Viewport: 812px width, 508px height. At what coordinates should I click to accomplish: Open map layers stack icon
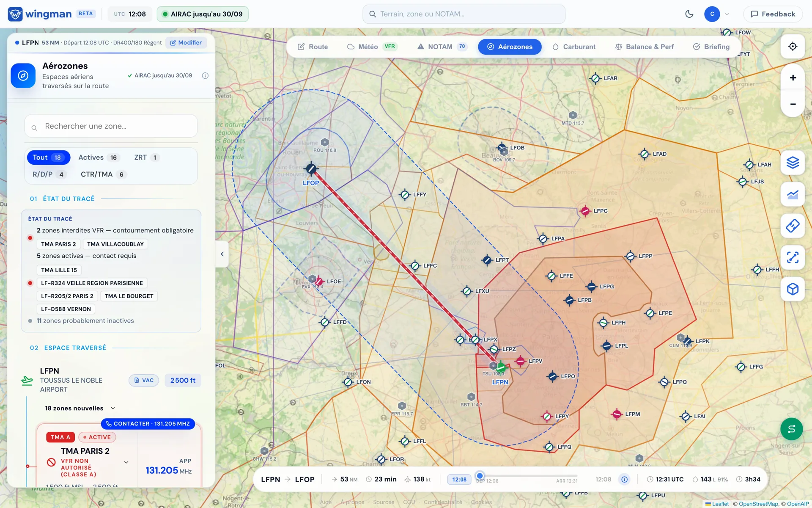[793, 163]
